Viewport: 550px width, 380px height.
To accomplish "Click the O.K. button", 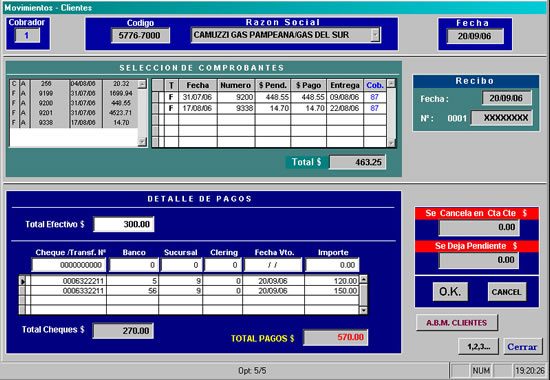I will (450, 292).
